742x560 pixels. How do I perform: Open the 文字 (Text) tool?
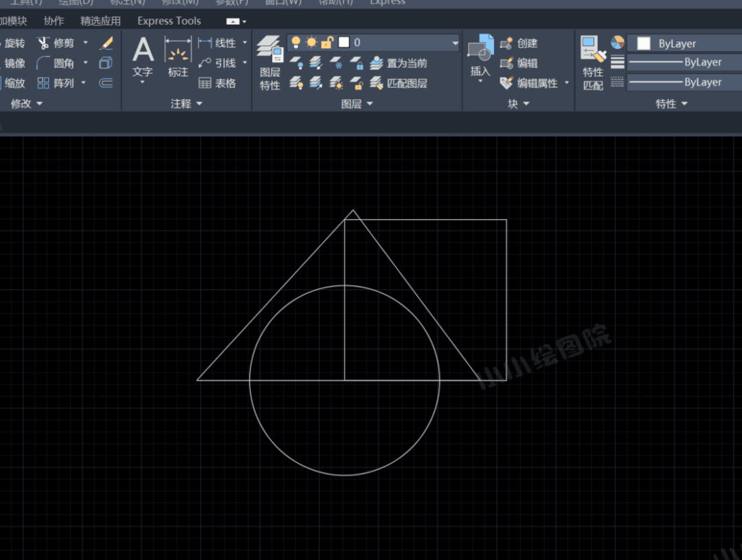click(142, 58)
